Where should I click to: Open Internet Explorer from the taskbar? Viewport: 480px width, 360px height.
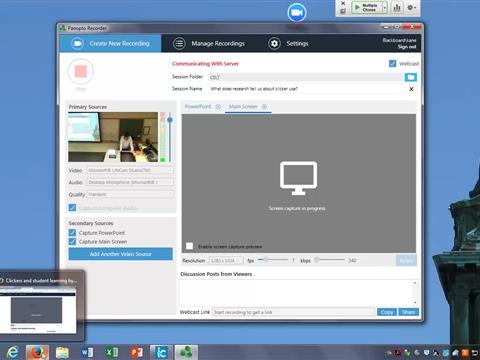[x=13, y=352]
